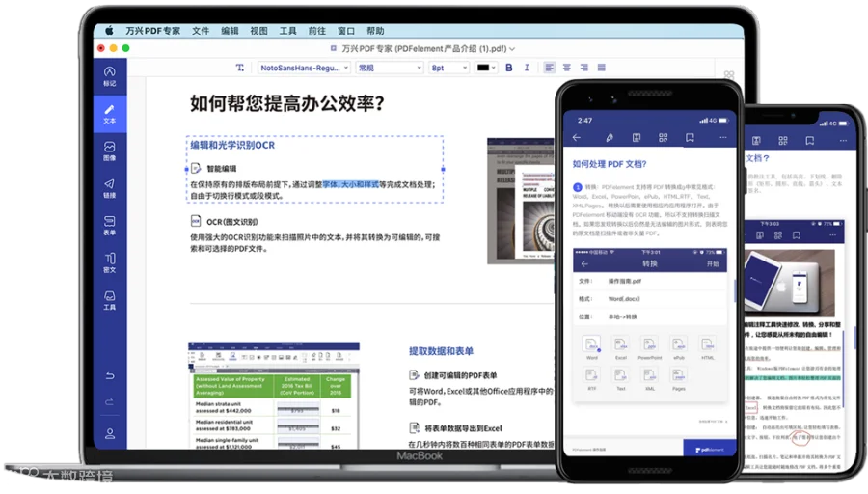Click the 智能编辑 subheading
Image resolution: width=868 pixels, height=494 pixels.
pyautogui.click(x=222, y=168)
